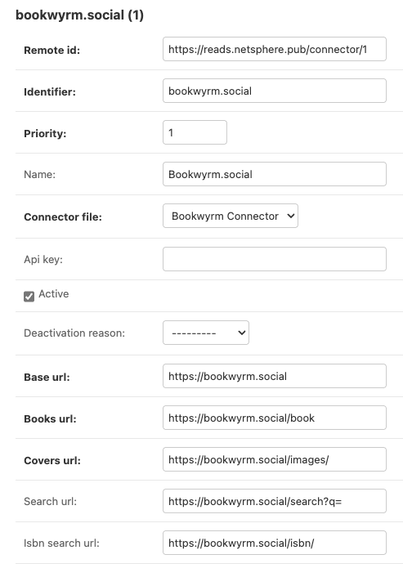Click the Isbn search url field
This screenshot has height=572, width=403.
(x=275, y=543)
